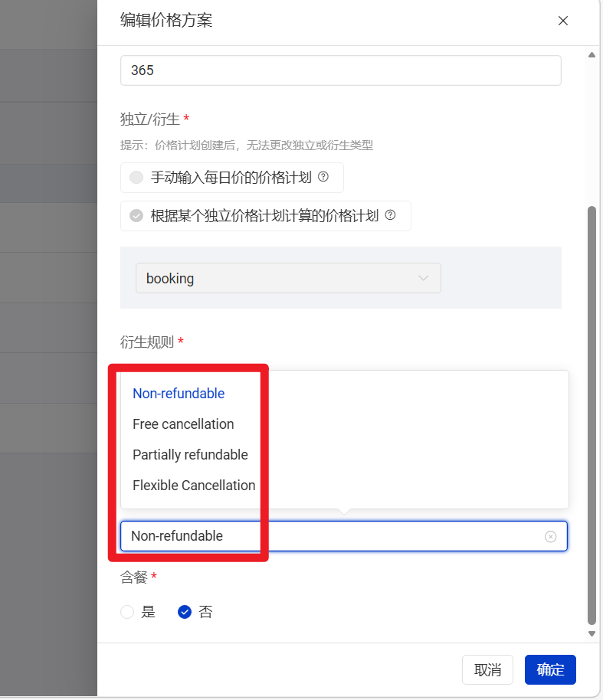Close the 编辑价格方案 dialog with the X icon
Screen dimensions: 603x700
[563, 21]
